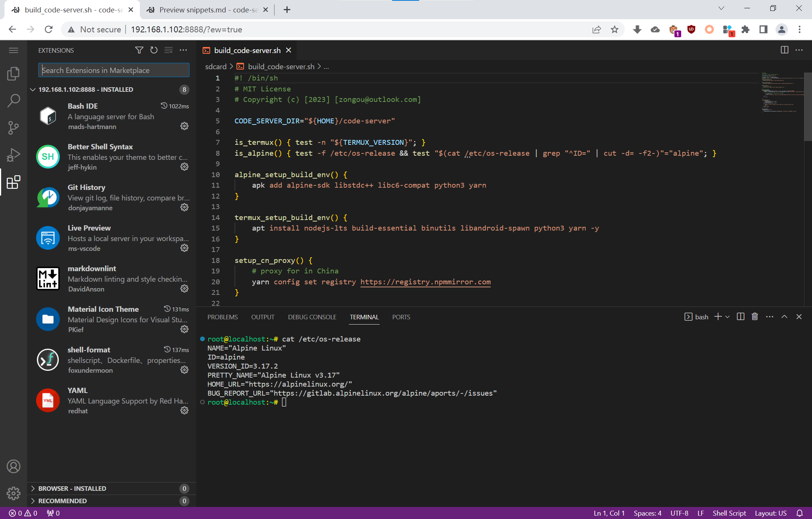Bookmark the current page in the browser

point(615,29)
